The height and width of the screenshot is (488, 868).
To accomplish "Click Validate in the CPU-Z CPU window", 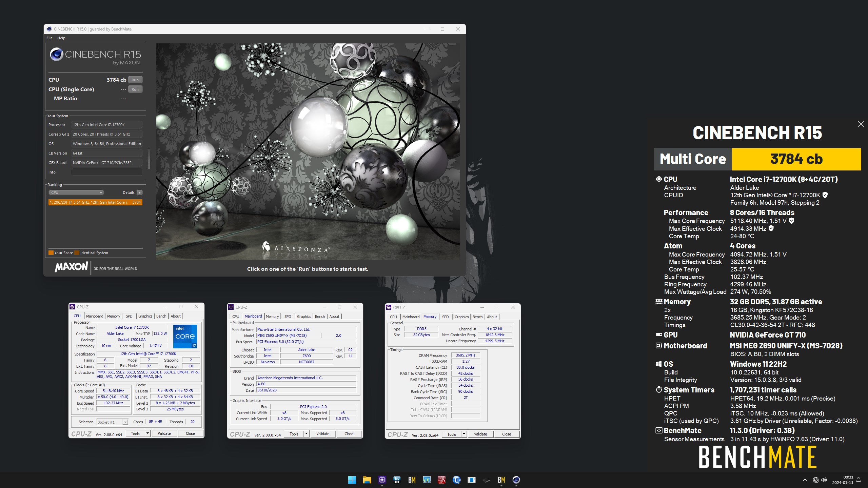I will pos(164,433).
